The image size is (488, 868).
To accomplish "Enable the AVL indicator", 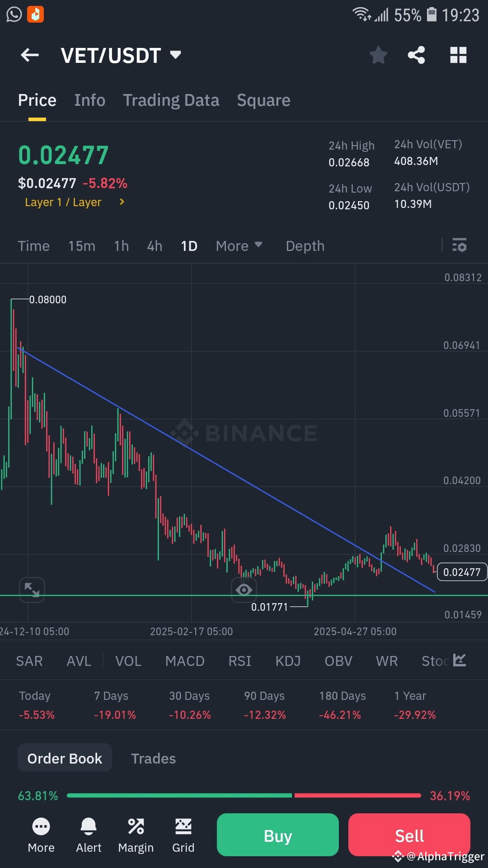I will [79, 661].
